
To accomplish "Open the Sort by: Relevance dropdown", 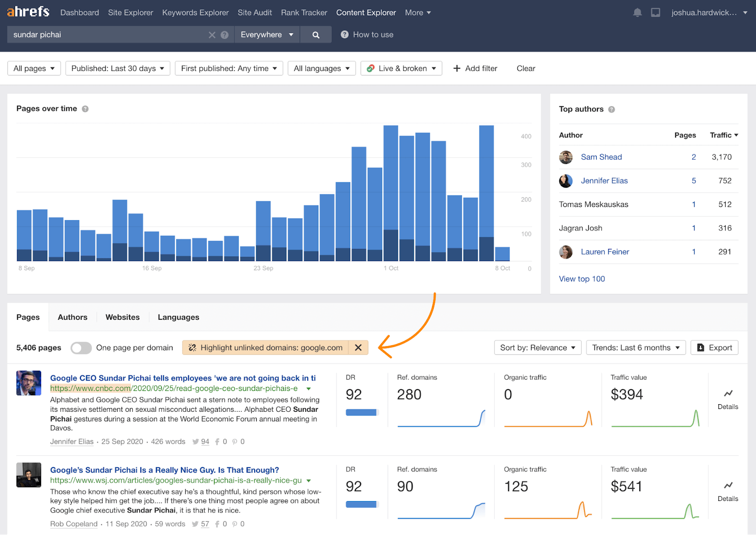I will 537,348.
